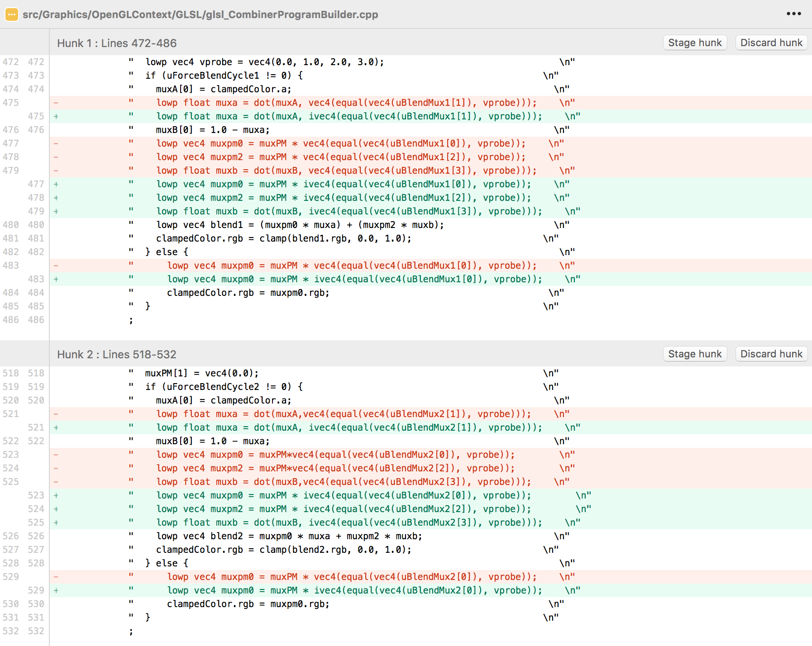
Task: Select the glsl_CombinerProgramBuilder.cpp file path
Action: [x=200, y=14]
